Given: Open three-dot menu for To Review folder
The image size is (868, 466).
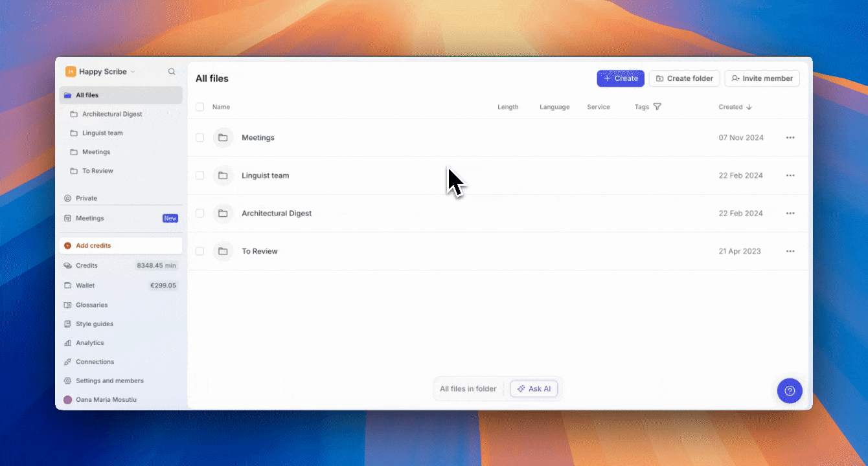Looking at the screenshot, I should [x=790, y=251].
